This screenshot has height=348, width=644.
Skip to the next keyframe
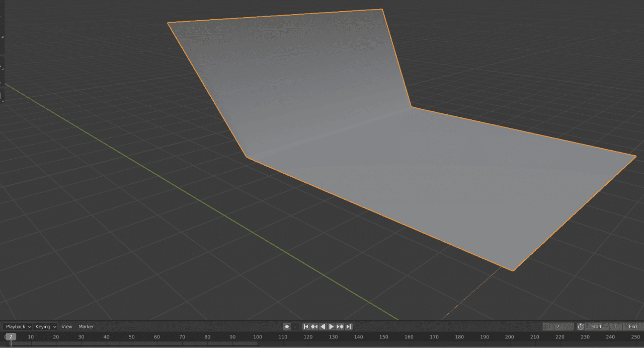[x=340, y=326]
